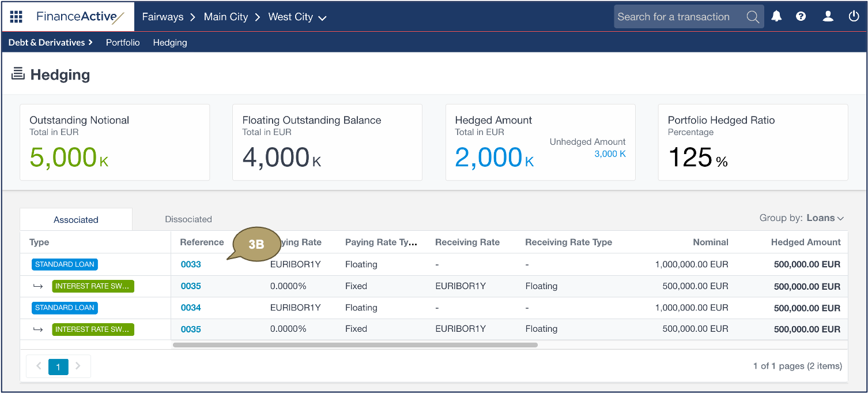The width and height of the screenshot is (868, 393).
Task: Click the Hedging title stack icon
Action: [18, 74]
